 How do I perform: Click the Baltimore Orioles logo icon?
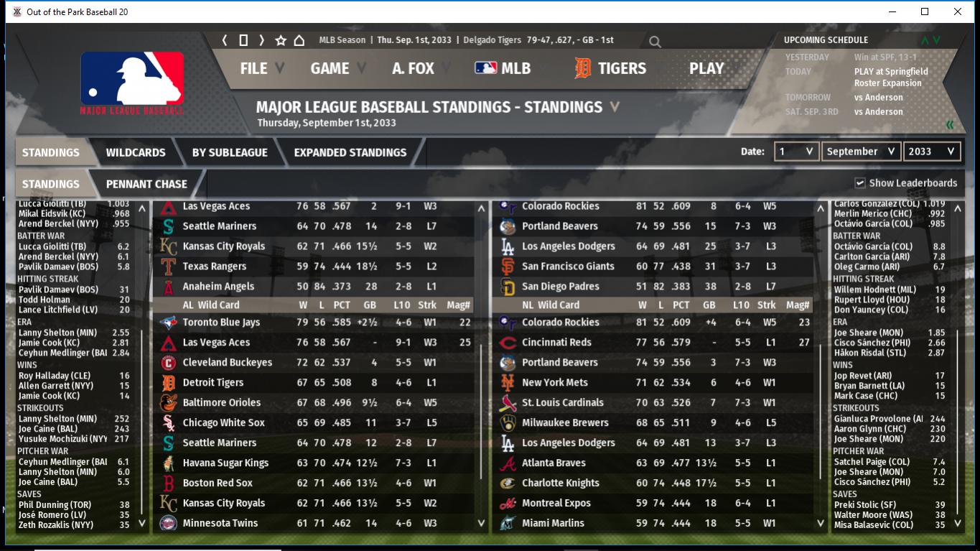[169, 403]
